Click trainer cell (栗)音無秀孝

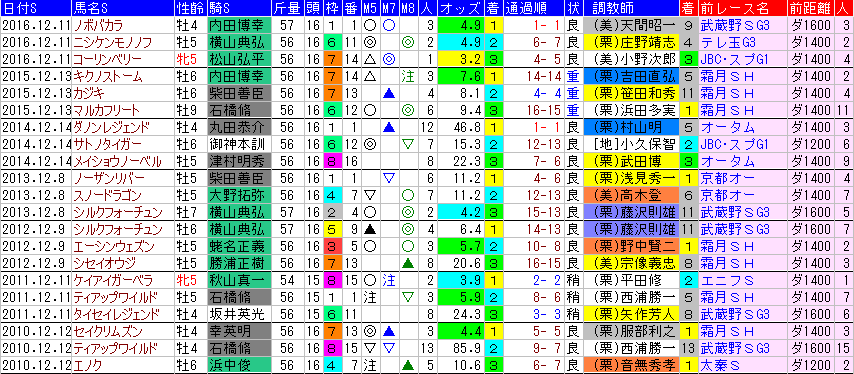(x=630, y=365)
